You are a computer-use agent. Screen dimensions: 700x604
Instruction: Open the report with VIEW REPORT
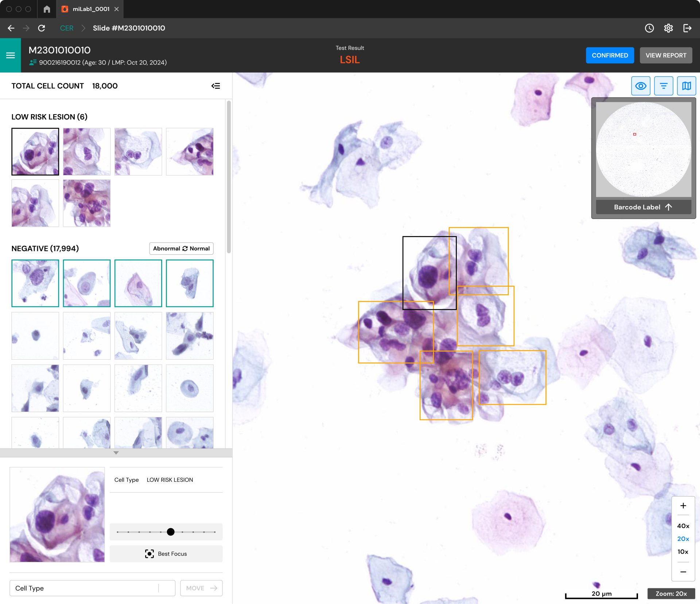(666, 55)
